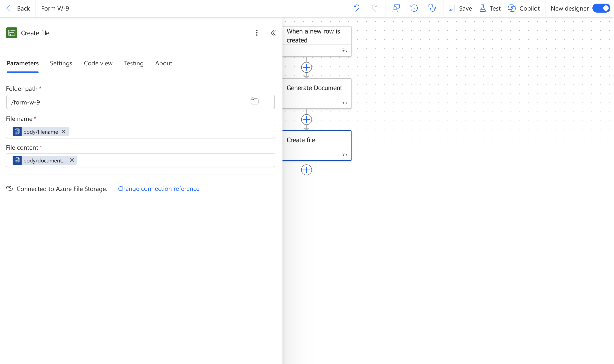The height and width of the screenshot is (364, 614).
Task: Click the File content input field
Action: pyautogui.click(x=140, y=160)
